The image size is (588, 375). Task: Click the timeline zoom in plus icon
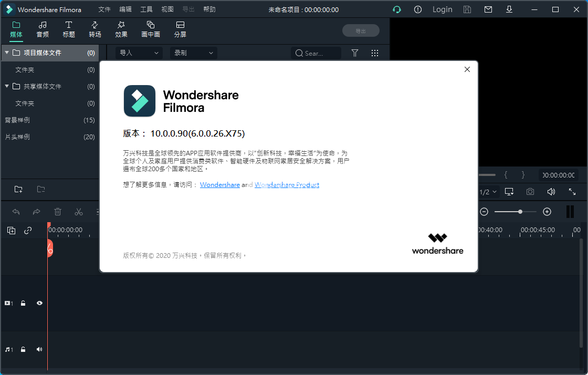(547, 212)
